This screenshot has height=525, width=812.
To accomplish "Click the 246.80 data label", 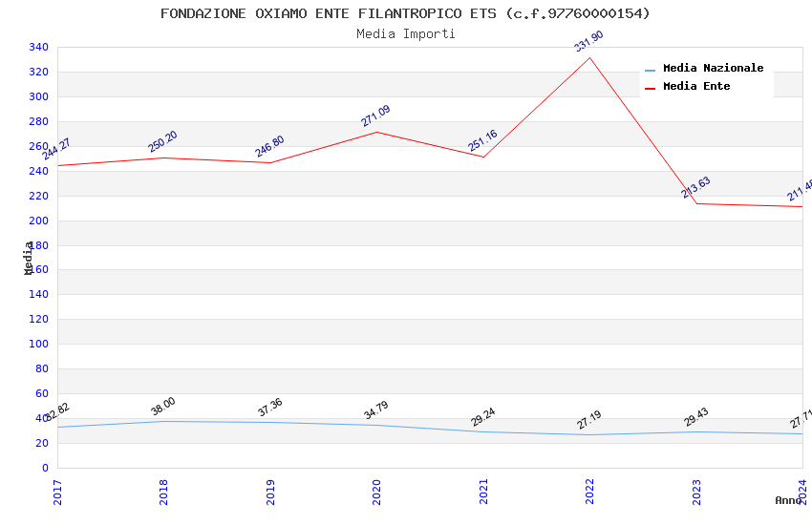I will point(269,146).
